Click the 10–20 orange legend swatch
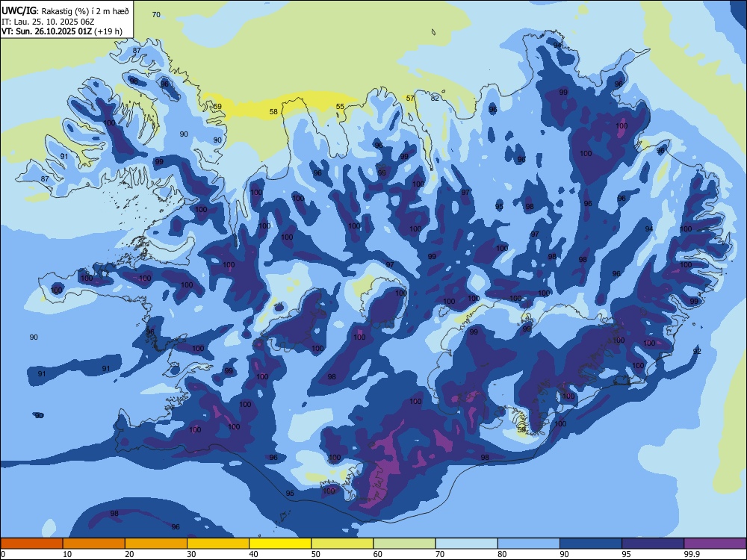This screenshot has width=747, height=560. (x=94, y=544)
